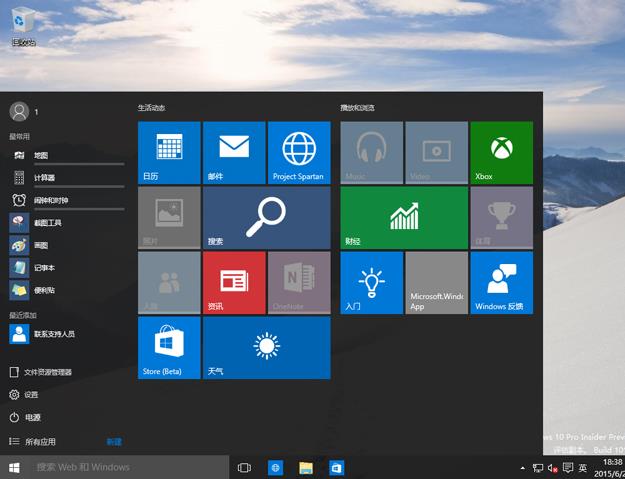
Task: Open 记事本 notepad
Action: click(x=67, y=268)
